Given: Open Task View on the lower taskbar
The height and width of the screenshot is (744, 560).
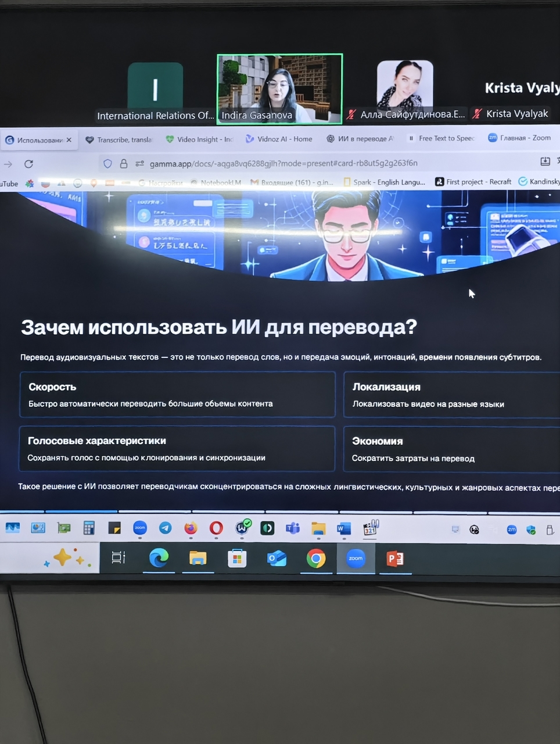Looking at the screenshot, I should 119,557.
